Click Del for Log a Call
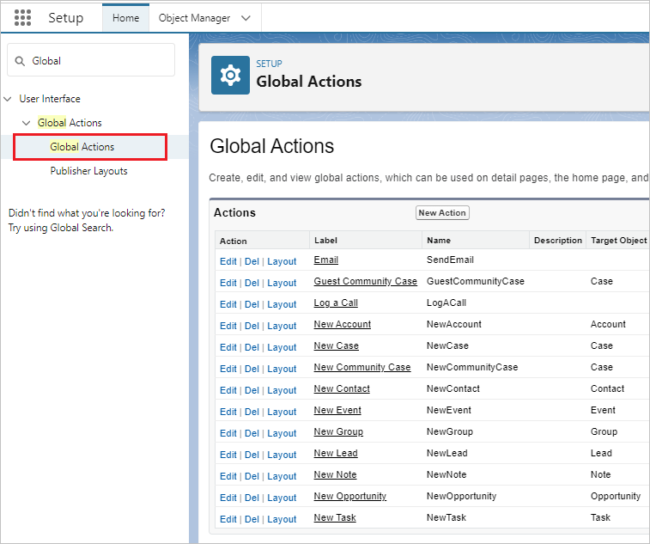 [252, 305]
